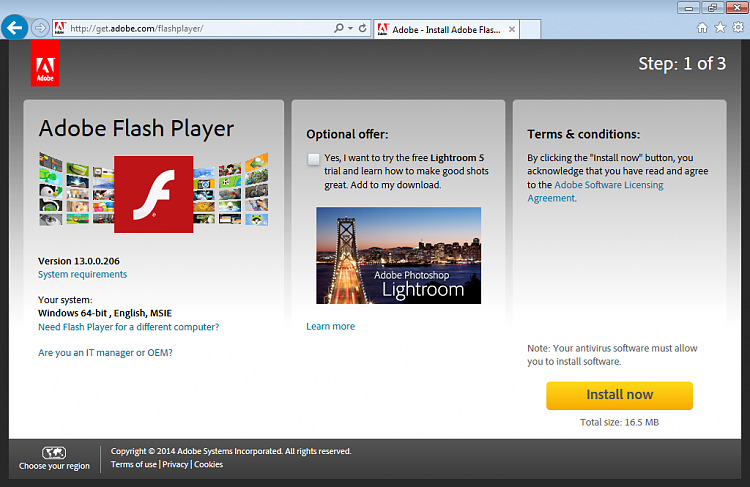750x487 pixels.
Task: Click the search magnifier icon in address bar
Action: point(339,28)
